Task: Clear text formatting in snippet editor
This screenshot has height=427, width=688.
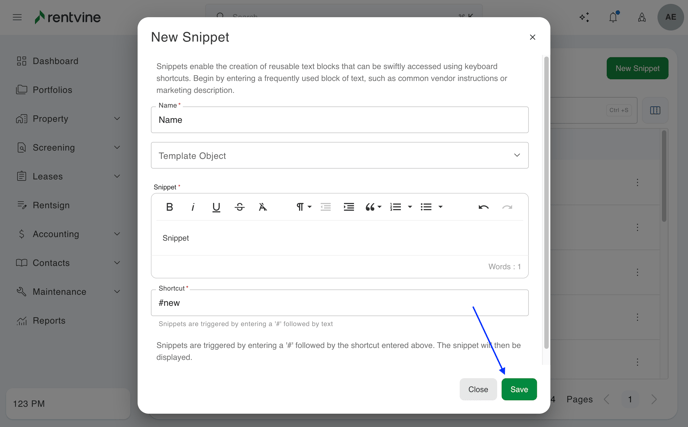Action: (263, 207)
